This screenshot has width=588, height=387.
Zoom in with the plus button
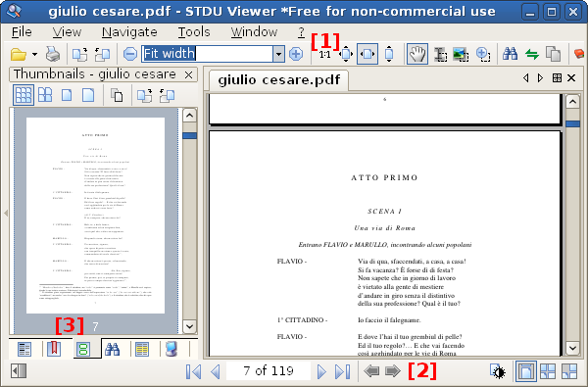pyautogui.click(x=296, y=54)
